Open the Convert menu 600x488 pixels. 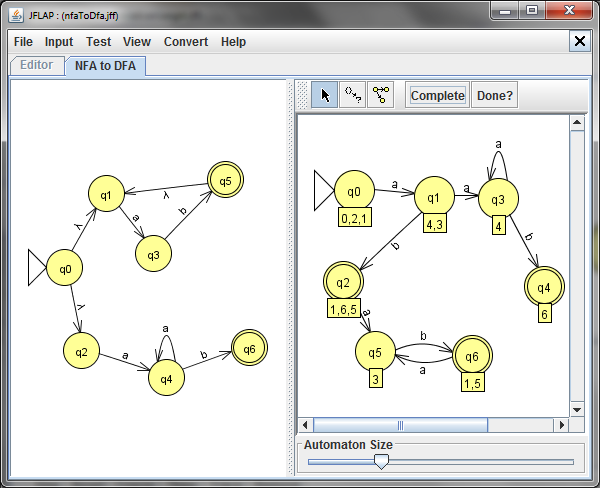pos(186,42)
